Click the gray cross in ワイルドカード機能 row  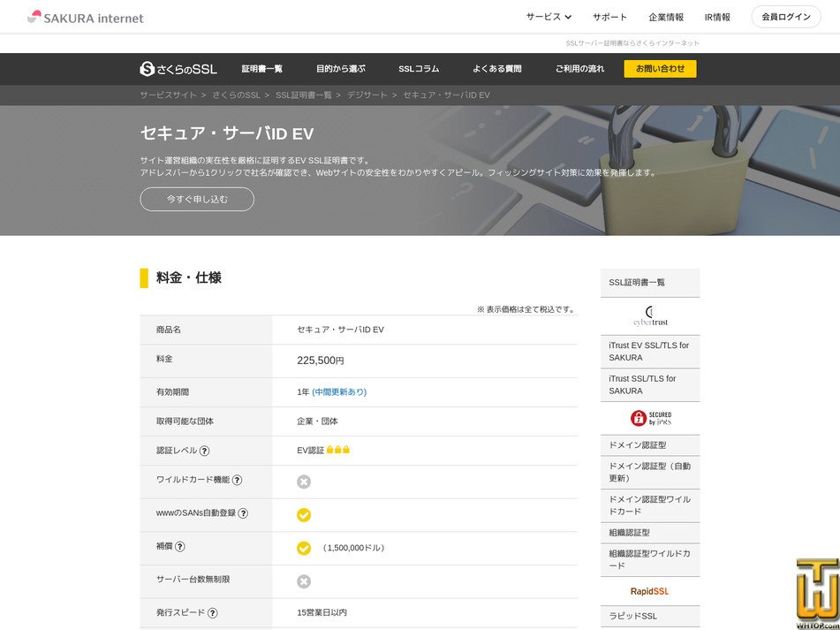[x=304, y=482]
